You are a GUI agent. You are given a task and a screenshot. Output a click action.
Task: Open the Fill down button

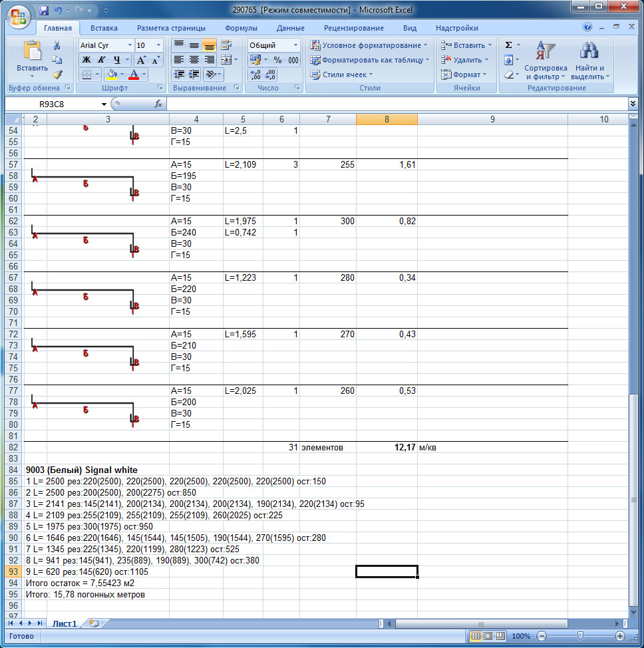[509, 60]
